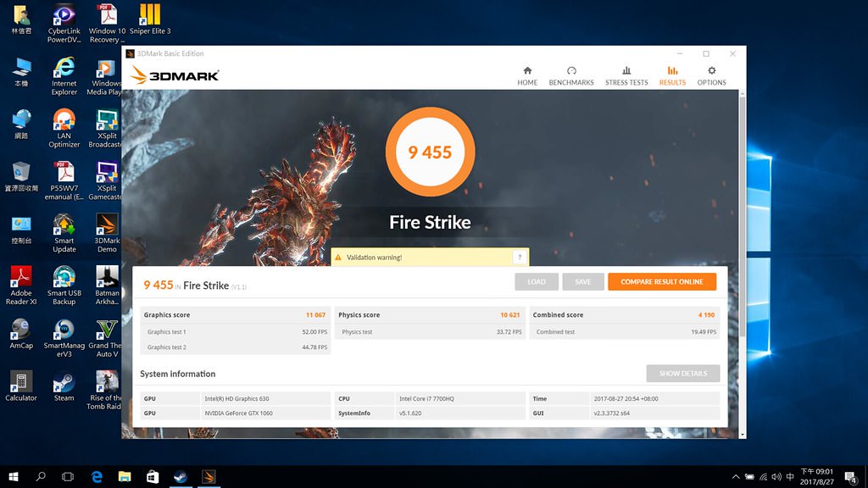
Task: Click the 3DMark window vertical scrollbar
Action: (x=743, y=216)
